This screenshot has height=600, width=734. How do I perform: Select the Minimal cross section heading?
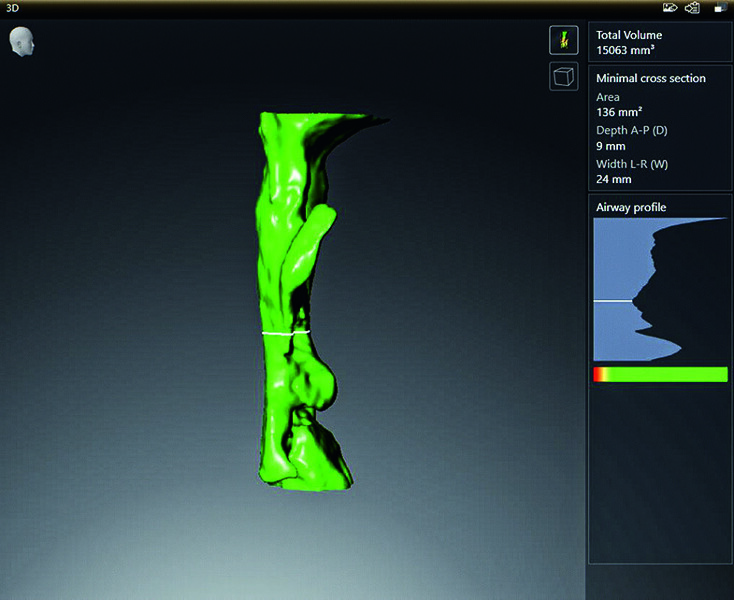[650, 78]
